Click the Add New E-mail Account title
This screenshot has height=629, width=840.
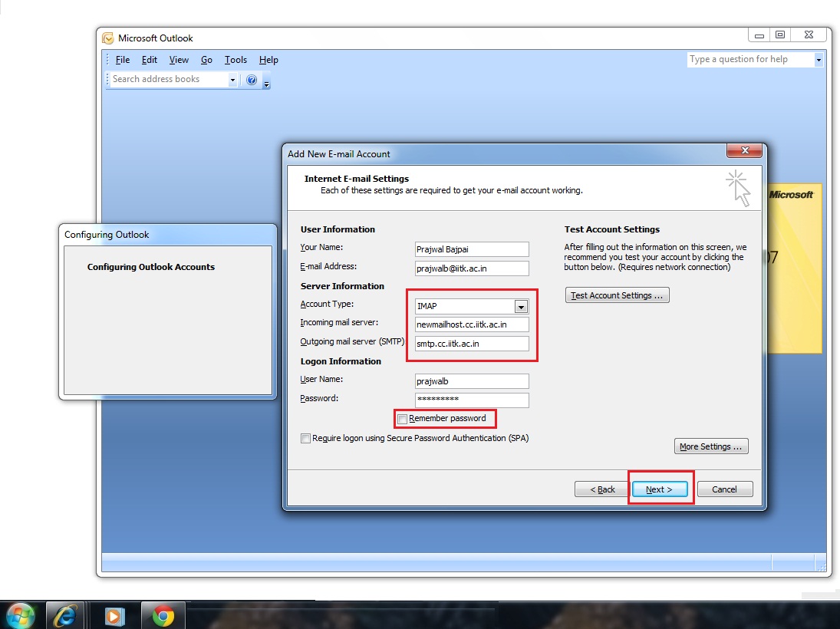pyautogui.click(x=338, y=154)
